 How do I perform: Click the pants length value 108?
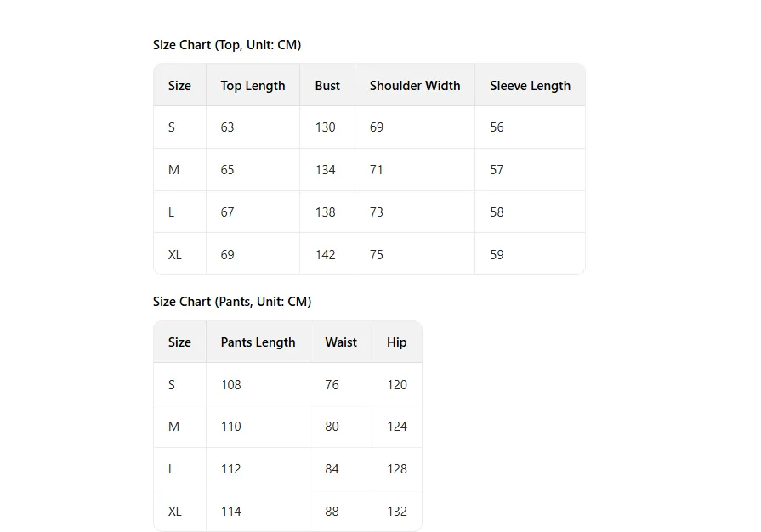pyautogui.click(x=231, y=385)
